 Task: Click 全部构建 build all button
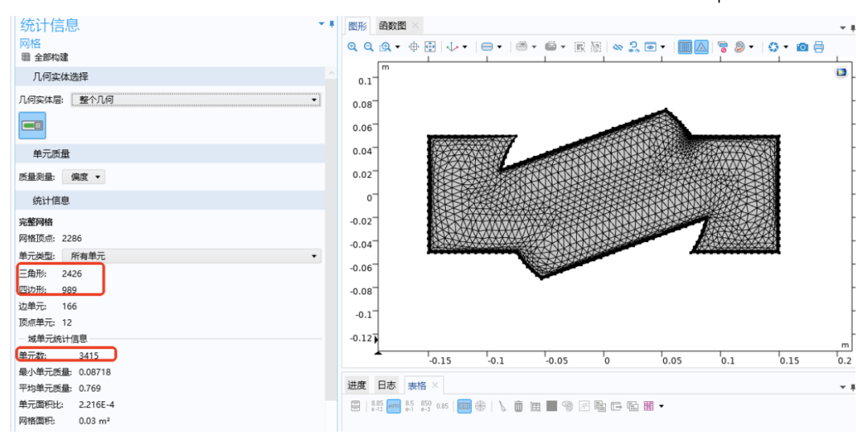tap(45, 57)
